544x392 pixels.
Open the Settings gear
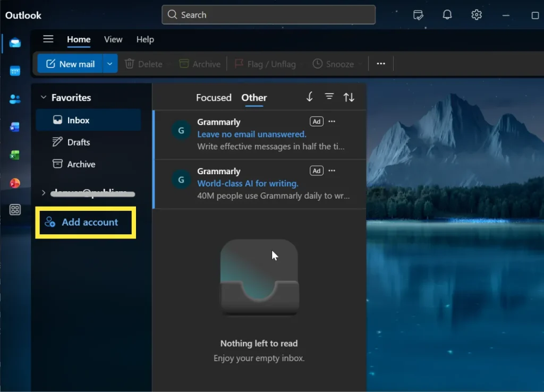[476, 15]
